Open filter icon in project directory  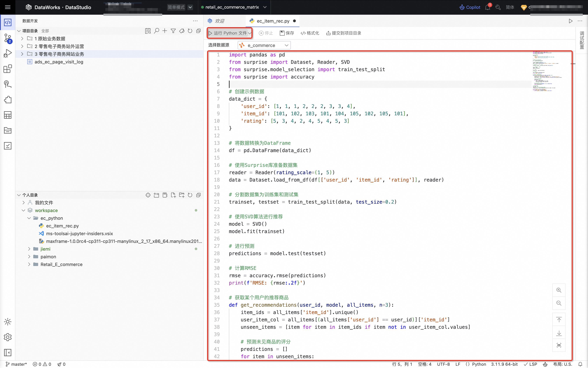click(x=173, y=31)
